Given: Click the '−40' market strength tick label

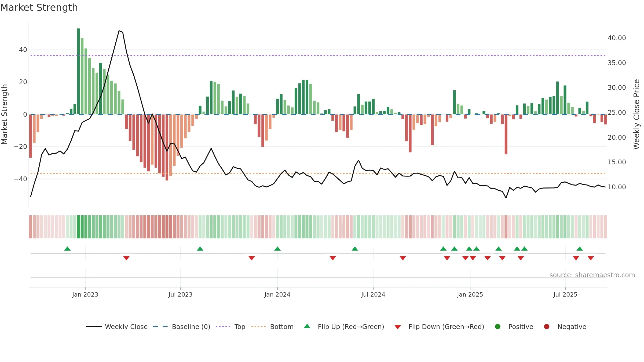Looking at the screenshot, I should pyautogui.click(x=21, y=179).
